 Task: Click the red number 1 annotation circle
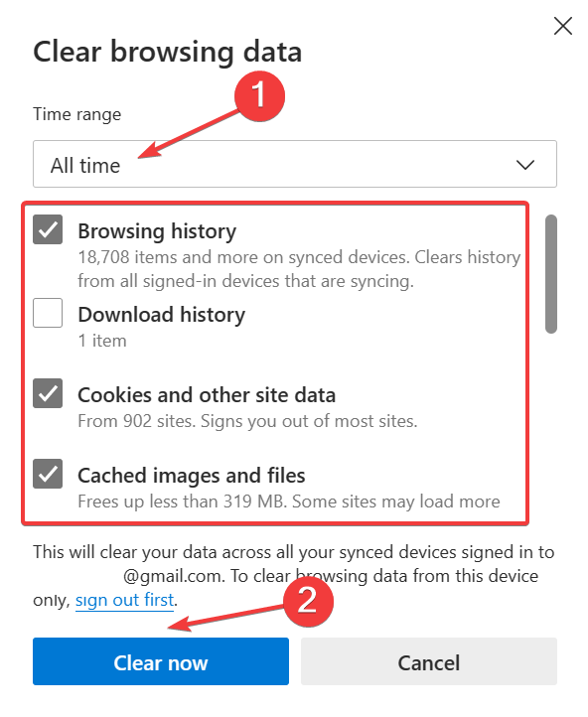coord(259,96)
